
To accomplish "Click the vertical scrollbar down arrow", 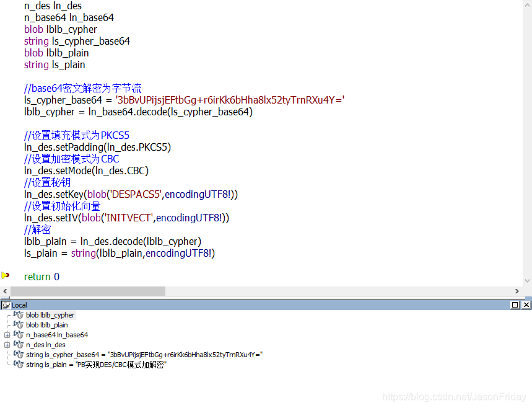I will [527, 281].
